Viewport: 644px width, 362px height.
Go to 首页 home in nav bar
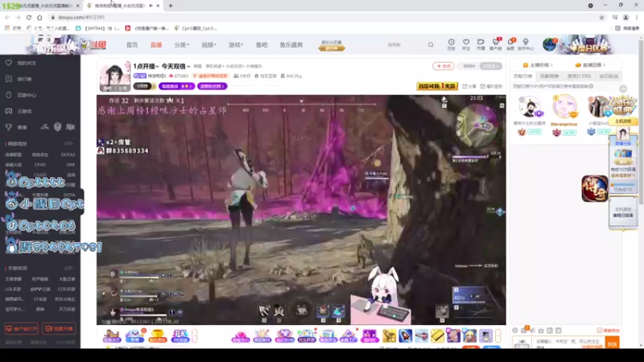click(x=132, y=45)
